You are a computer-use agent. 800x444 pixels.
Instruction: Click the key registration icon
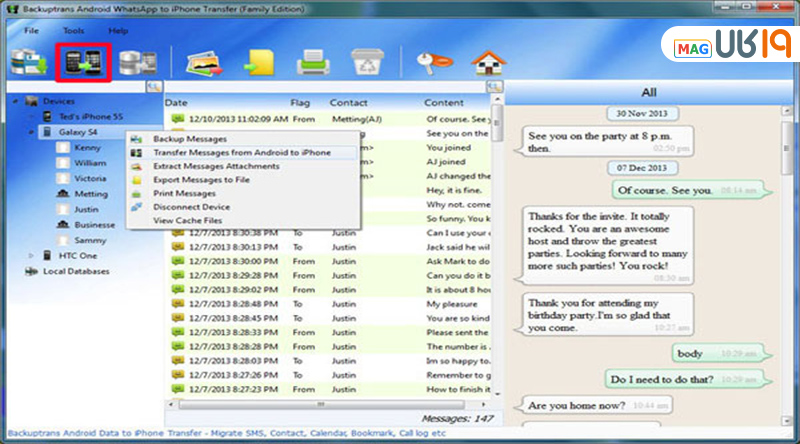click(x=434, y=63)
